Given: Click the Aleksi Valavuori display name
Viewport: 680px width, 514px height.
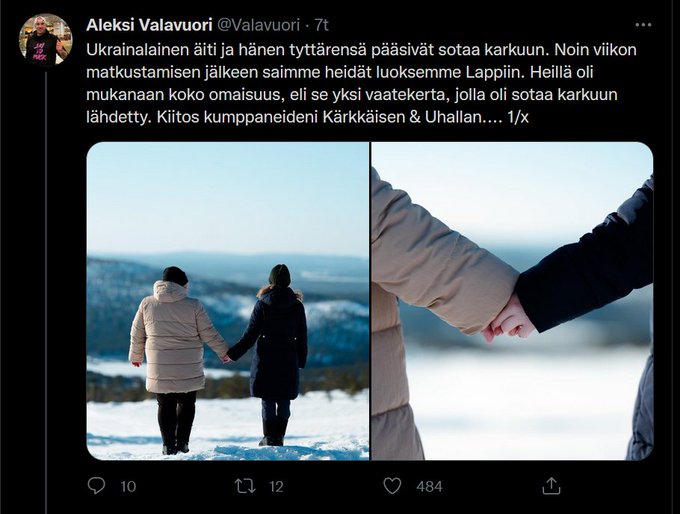Looking at the screenshot, I should coord(149,25).
